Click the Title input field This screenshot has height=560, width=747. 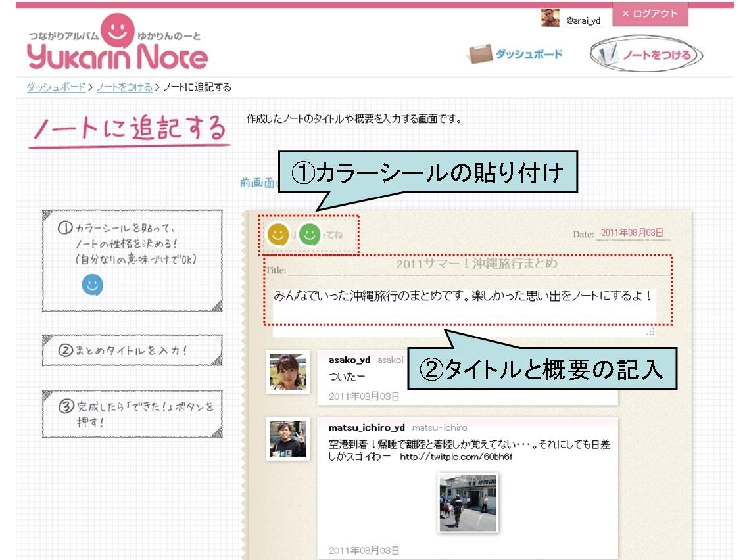click(479, 265)
